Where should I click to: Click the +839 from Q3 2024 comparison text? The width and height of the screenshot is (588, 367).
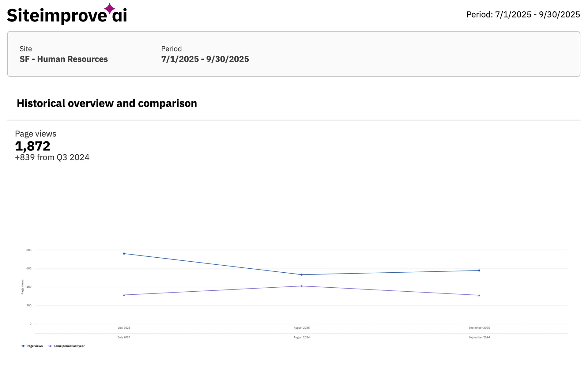point(52,157)
